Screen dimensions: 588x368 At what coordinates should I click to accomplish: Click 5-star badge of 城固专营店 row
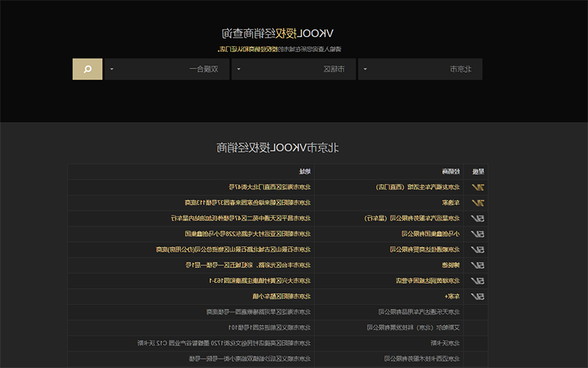(478, 280)
